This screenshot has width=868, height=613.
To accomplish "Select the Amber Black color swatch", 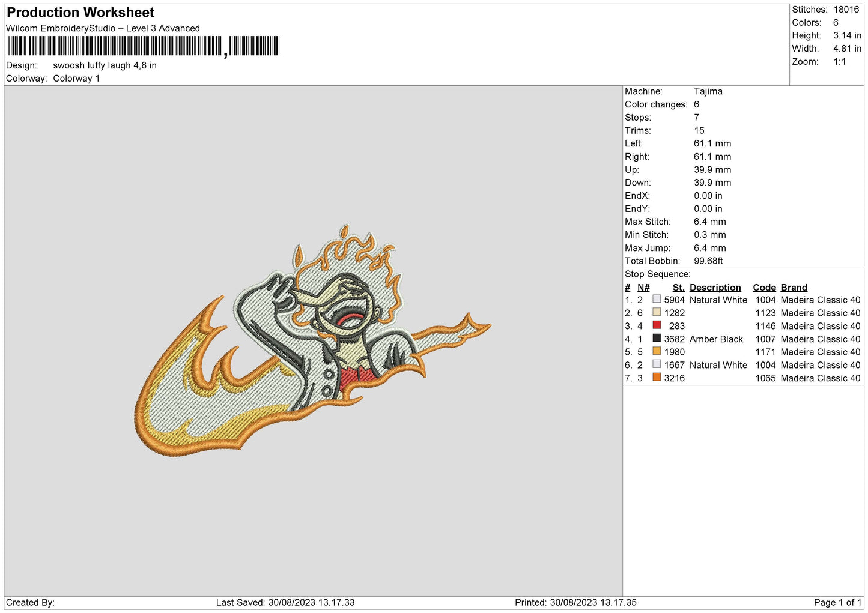I will click(x=657, y=339).
